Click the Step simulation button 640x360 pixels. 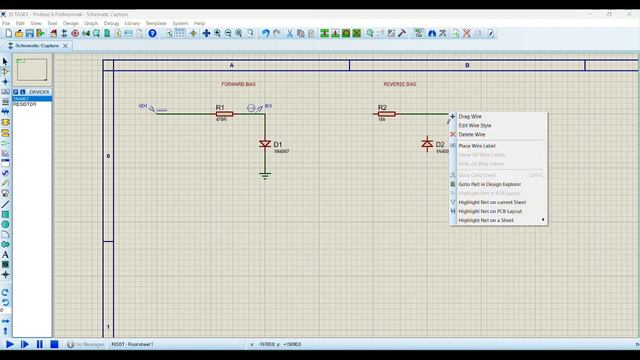coord(24,344)
